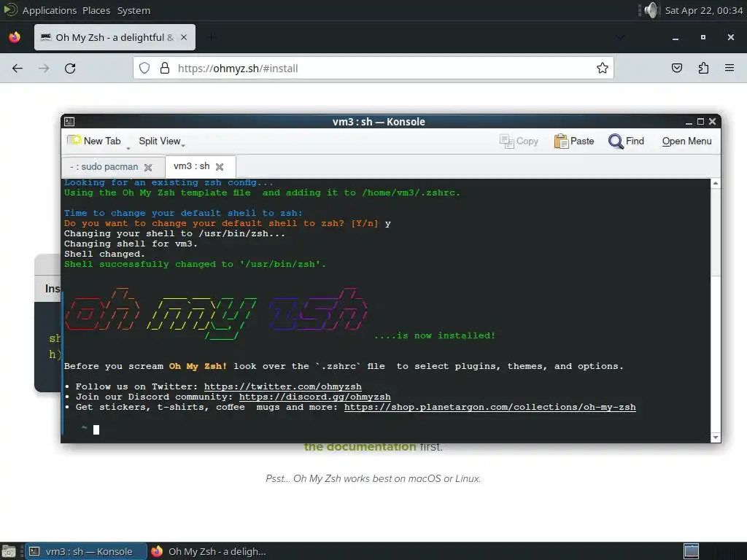Click the Konsole scrollbar up arrow

coord(716,183)
